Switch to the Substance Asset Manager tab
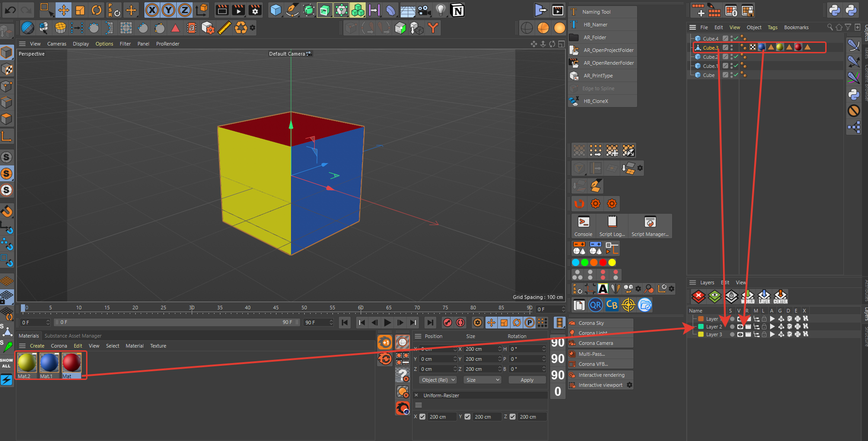 (x=73, y=336)
